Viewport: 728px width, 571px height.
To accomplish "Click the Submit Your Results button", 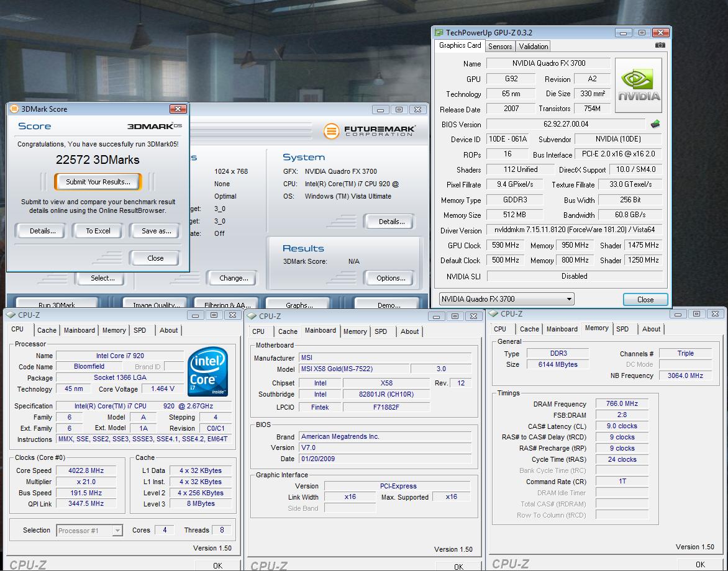I will (x=98, y=182).
